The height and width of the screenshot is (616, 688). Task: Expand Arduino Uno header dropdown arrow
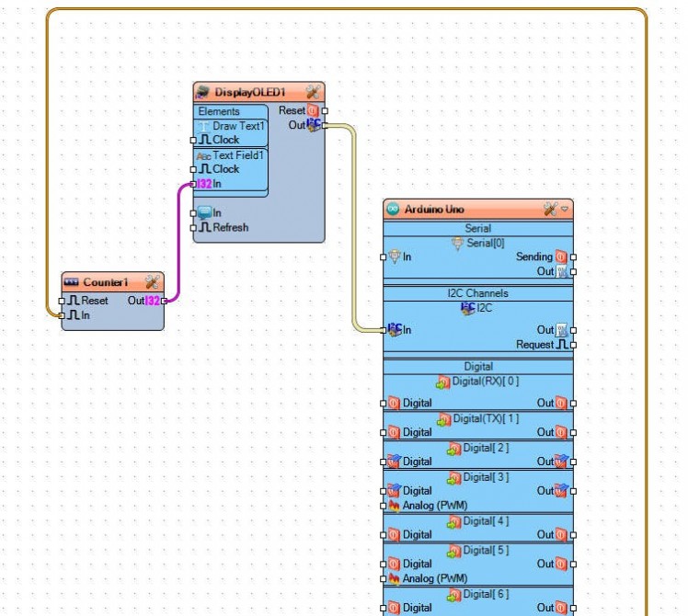(x=565, y=210)
